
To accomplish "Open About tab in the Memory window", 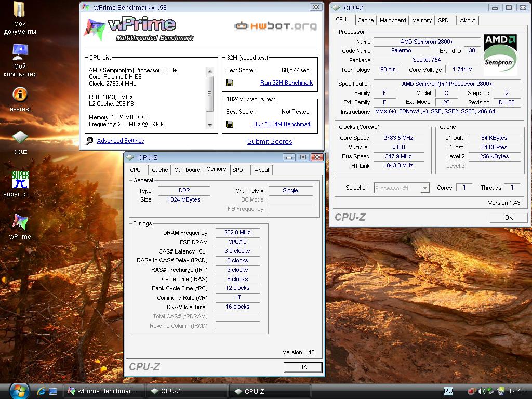I will (262, 170).
